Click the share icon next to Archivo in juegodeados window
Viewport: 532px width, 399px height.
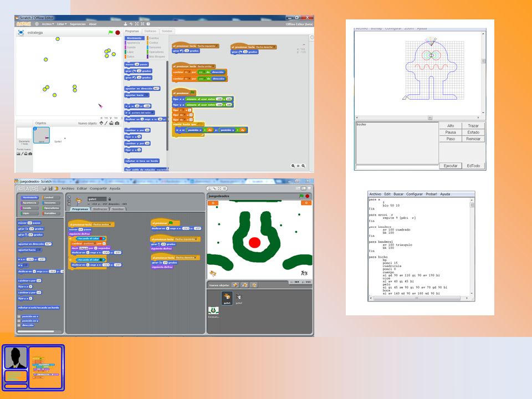point(57,188)
